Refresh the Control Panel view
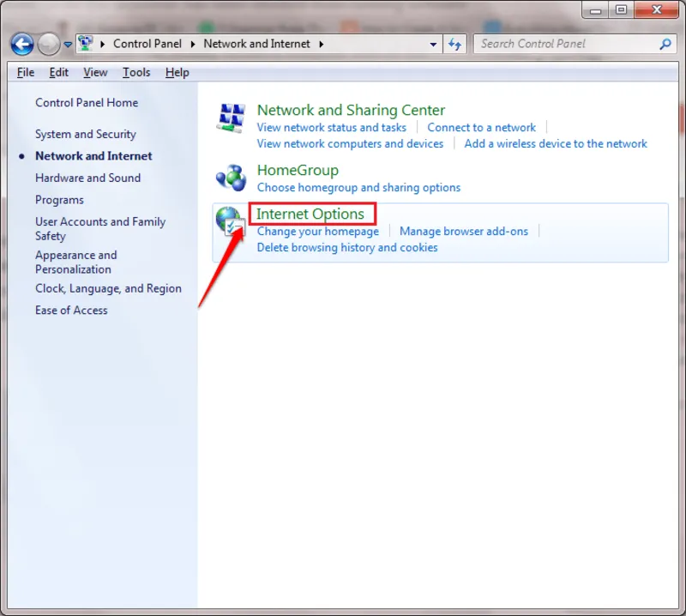 454,44
